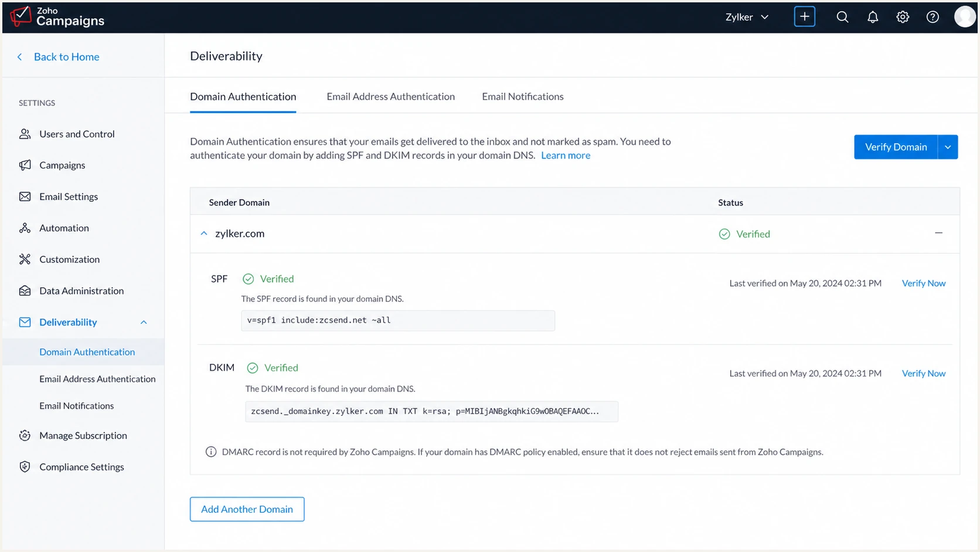The image size is (980, 552).
Task: Click the zylker.com row minus icon
Action: click(x=938, y=233)
